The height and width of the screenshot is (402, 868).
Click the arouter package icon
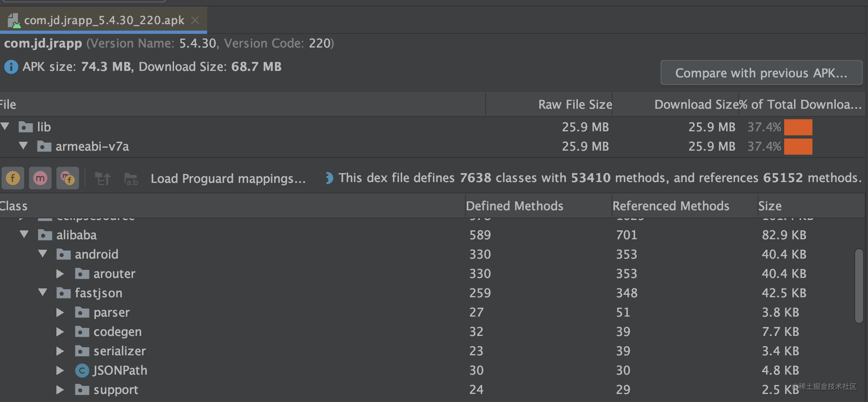pyautogui.click(x=82, y=274)
